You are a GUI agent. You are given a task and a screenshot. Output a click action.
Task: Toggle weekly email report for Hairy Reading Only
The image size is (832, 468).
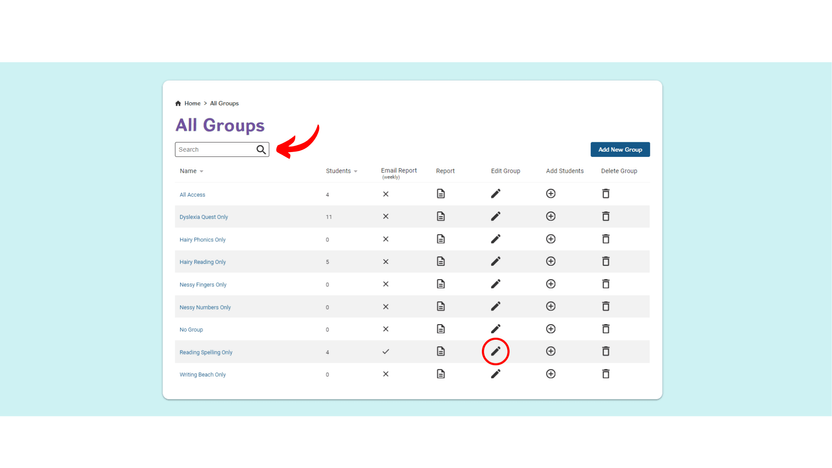[386, 262]
